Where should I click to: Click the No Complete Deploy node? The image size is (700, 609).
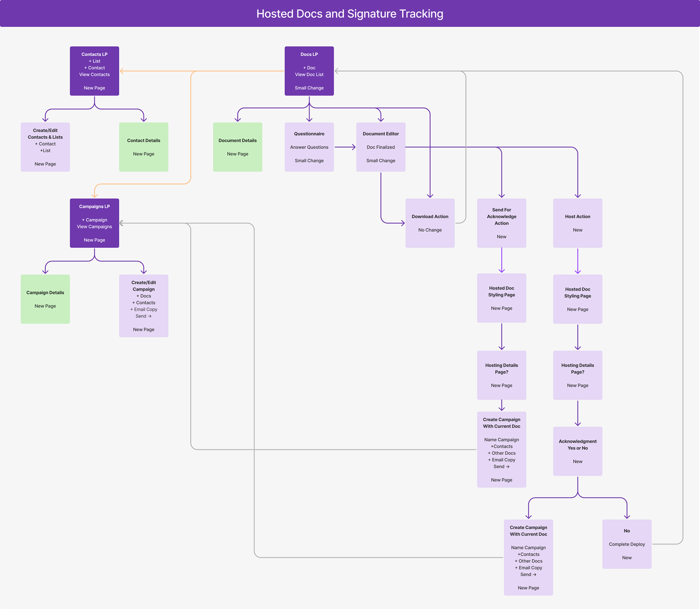click(627, 544)
